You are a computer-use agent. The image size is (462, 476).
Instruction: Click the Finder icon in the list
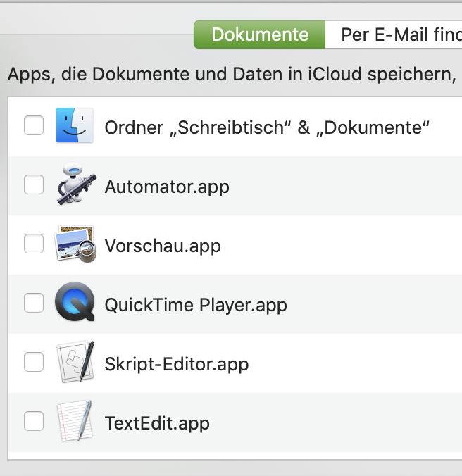tap(75, 125)
